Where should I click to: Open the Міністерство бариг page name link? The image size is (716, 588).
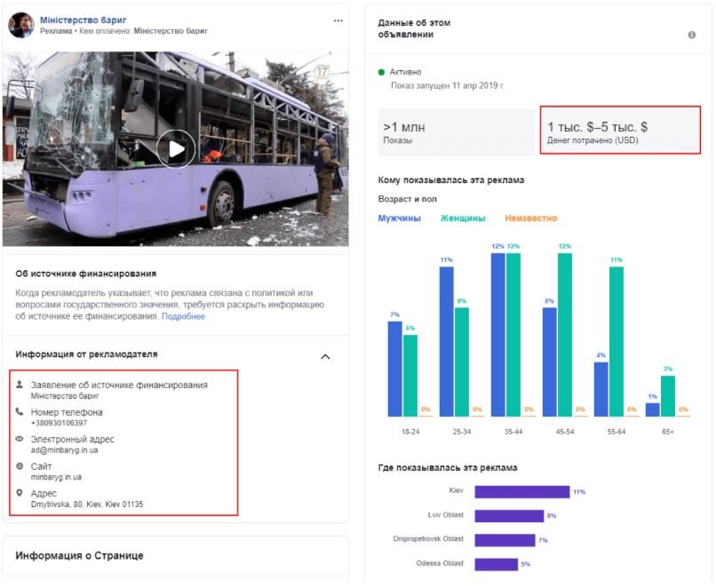pyautogui.click(x=84, y=19)
